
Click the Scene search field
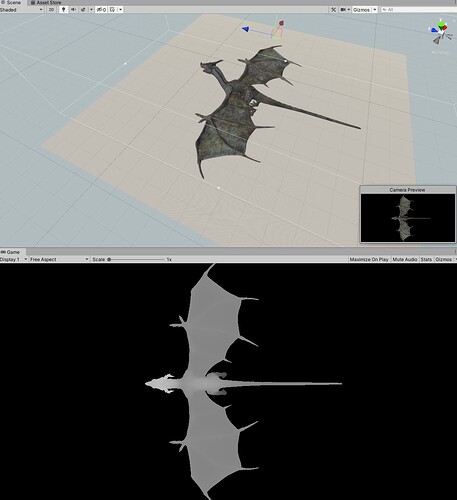point(419,10)
